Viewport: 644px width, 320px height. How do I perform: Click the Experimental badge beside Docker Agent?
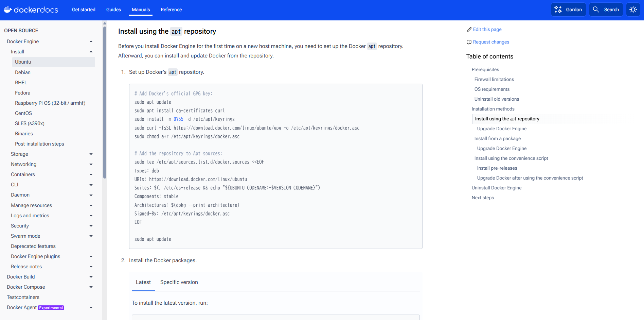pyautogui.click(x=51, y=308)
